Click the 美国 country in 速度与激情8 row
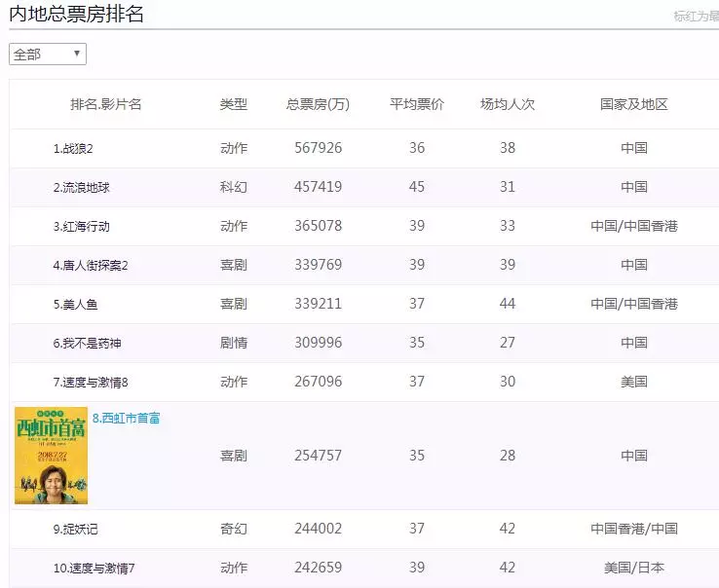 (634, 382)
